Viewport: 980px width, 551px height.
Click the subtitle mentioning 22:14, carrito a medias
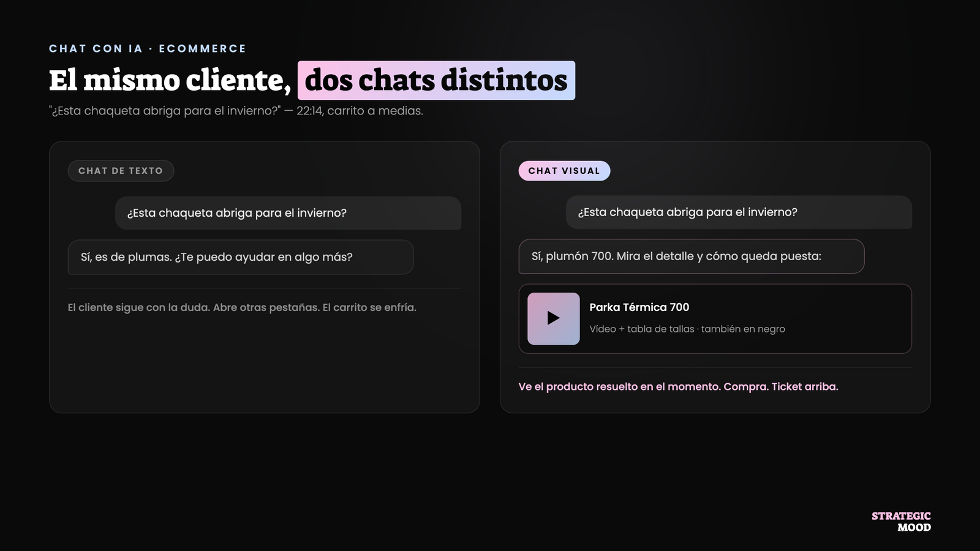pyautogui.click(x=236, y=111)
